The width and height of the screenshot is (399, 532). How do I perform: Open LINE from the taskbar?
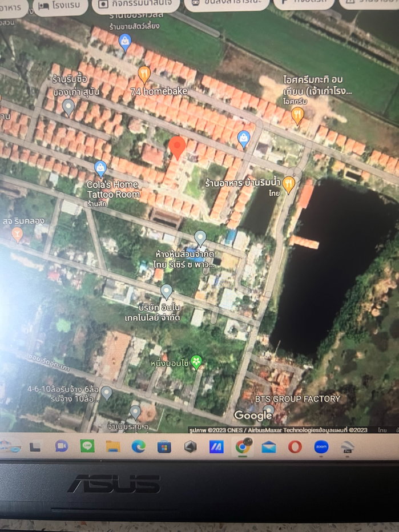pyautogui.click(x=87, y=446)
